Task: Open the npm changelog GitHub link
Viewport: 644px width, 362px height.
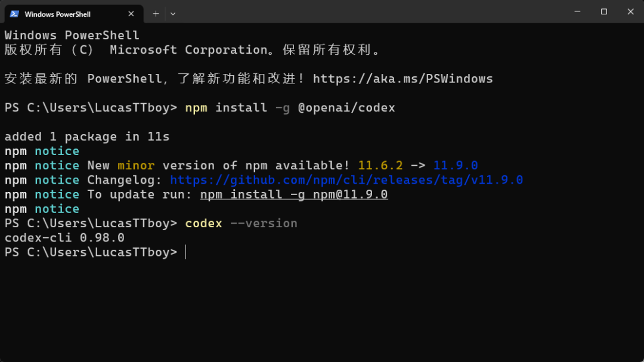Action: coord(346,180)
